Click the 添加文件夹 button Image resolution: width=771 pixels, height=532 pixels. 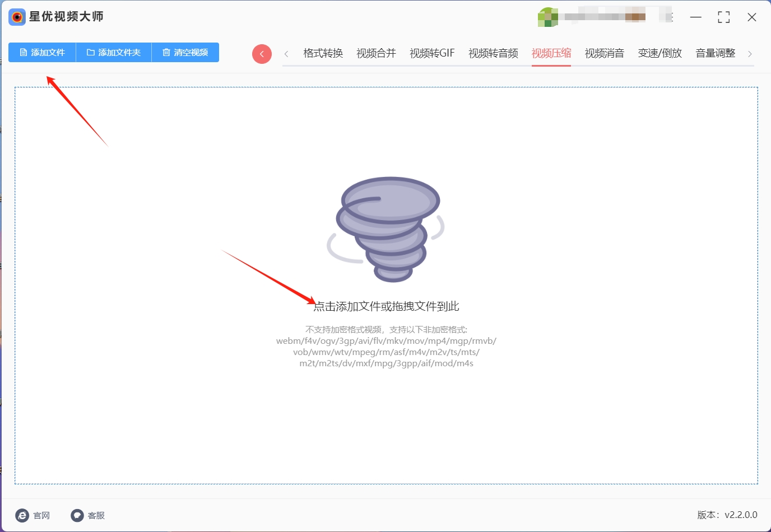coord(114,53)
